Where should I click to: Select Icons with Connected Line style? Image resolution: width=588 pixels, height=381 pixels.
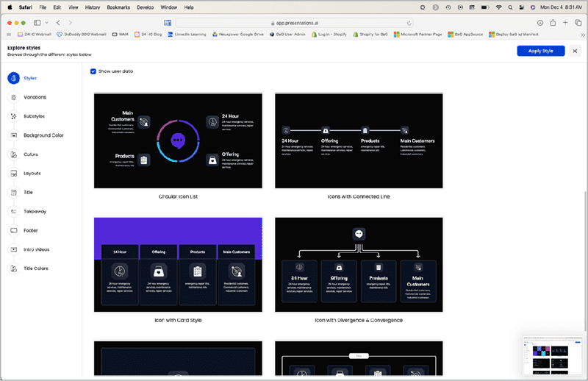[x=359, y=140]
